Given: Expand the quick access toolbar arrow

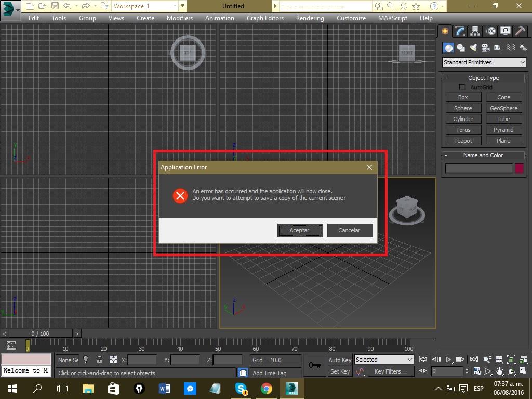Looking at the screenshot, I should [182, 6].
